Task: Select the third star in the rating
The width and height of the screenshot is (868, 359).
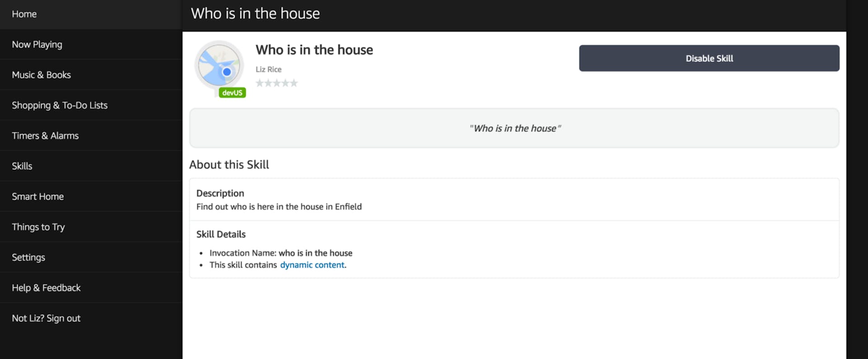Action: [277, 83]
